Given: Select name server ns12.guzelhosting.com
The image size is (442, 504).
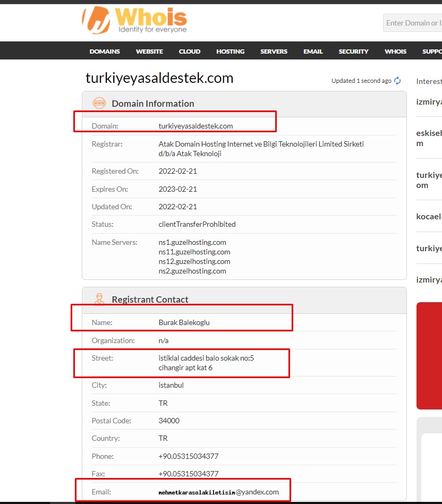Looking at the screenshot, I should click(194, 262).
